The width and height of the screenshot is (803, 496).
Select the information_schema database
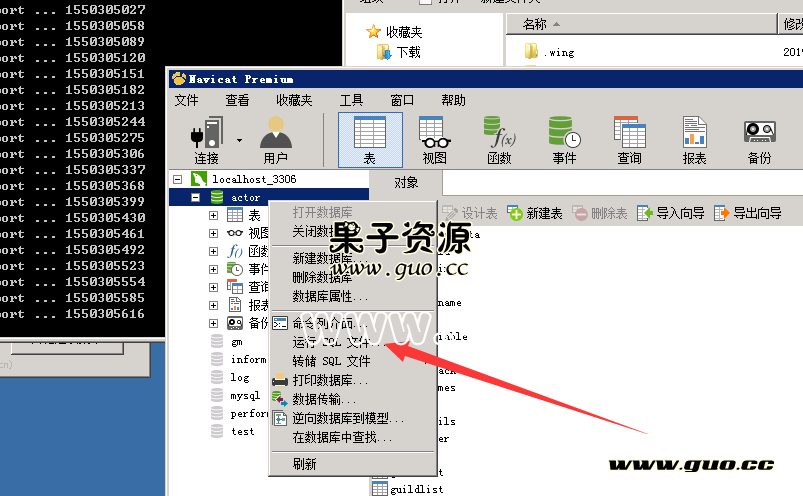click(x=248, y=359)
